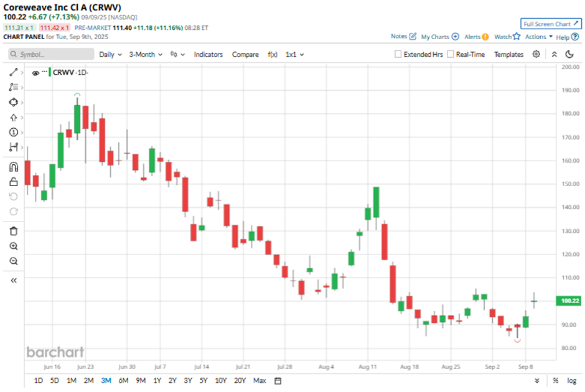Select the trend line drawing tool
This screenshot has height=392, width=585.
(14, 72)
